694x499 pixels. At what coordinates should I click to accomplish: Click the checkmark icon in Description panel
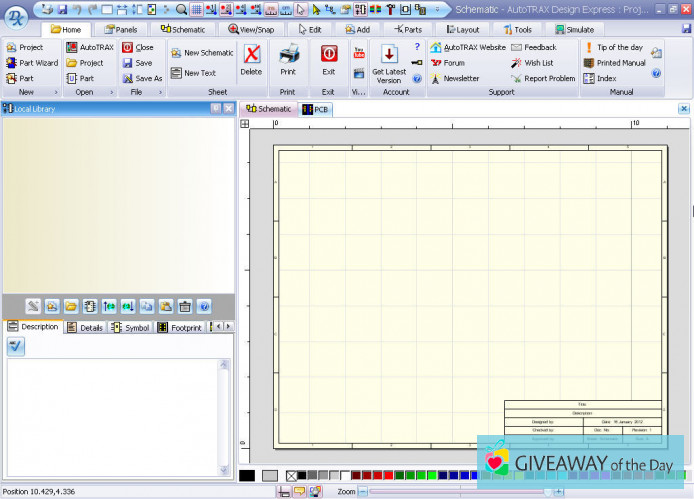click(x=16, y=345)
